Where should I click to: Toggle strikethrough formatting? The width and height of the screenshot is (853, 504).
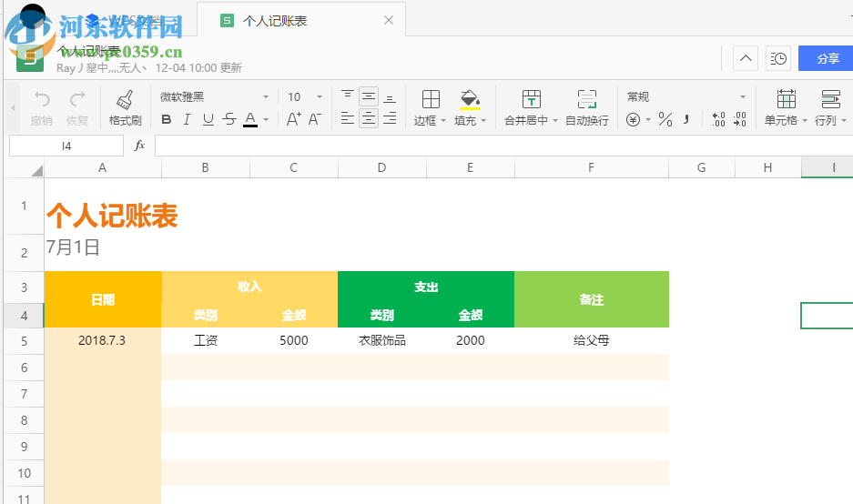[x=229, y=119]
